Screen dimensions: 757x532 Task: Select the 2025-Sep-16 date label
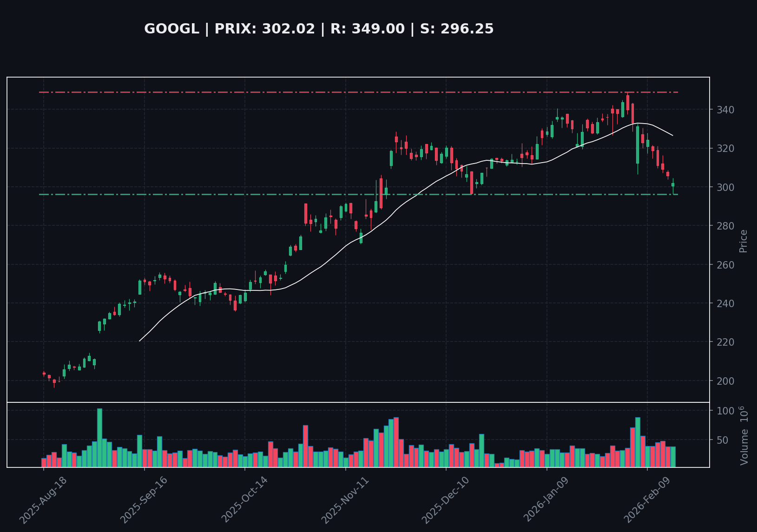[144, 499]
